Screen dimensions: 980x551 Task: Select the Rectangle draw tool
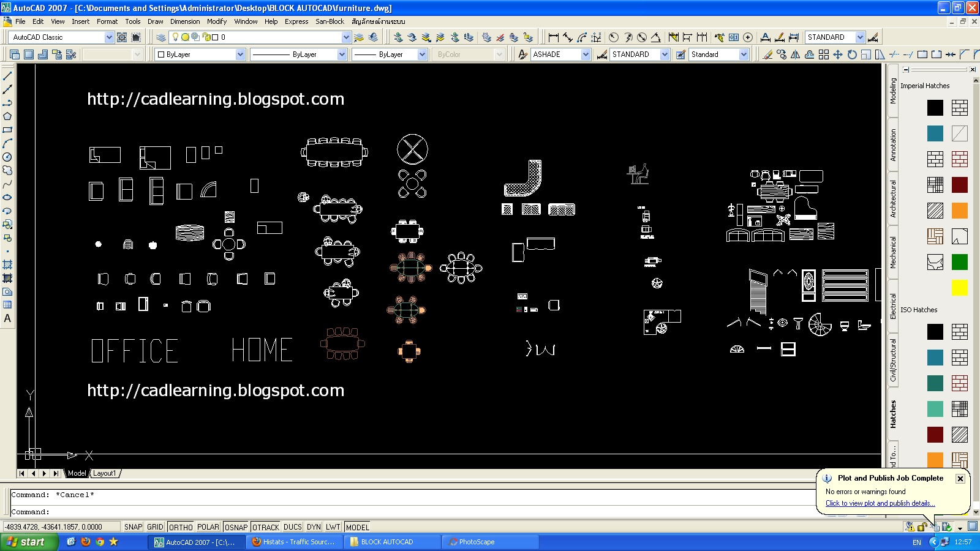click(x=7, y=130)
